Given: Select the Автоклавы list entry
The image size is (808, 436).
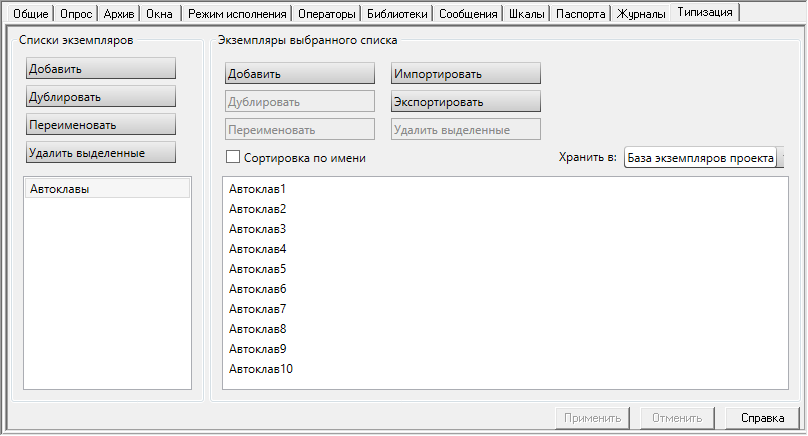Looking at the screenshot, I should 108,189.
